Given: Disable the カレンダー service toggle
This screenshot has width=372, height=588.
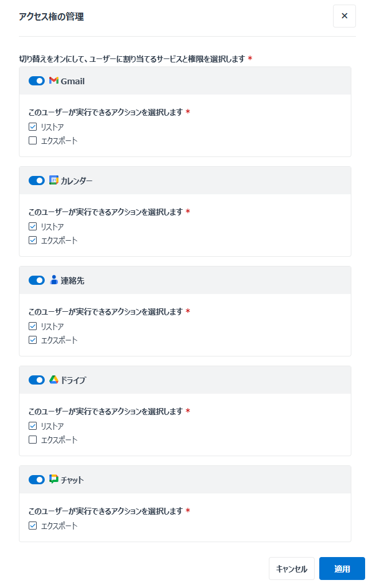Looking at the screenshot, I should (36, 181).
